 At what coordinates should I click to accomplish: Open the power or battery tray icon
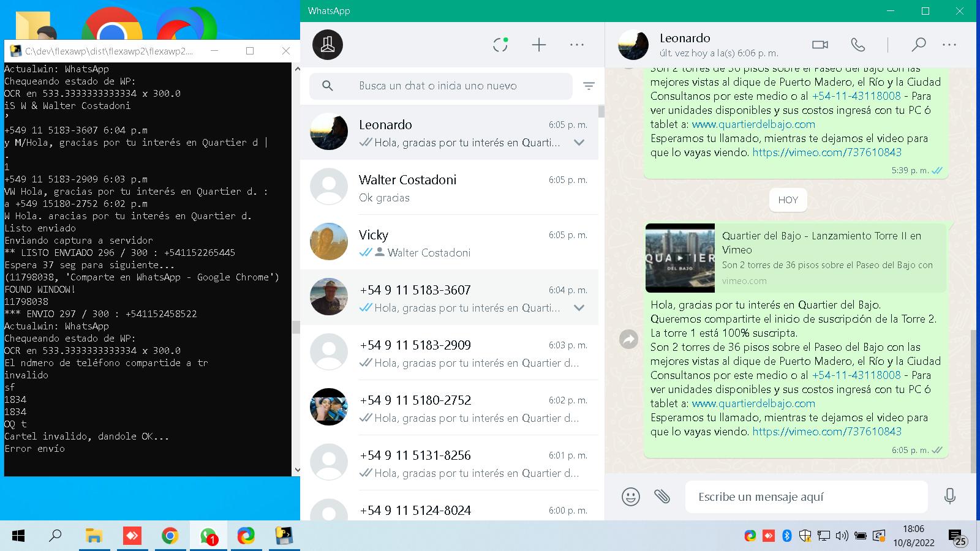(x=861, y=536)
